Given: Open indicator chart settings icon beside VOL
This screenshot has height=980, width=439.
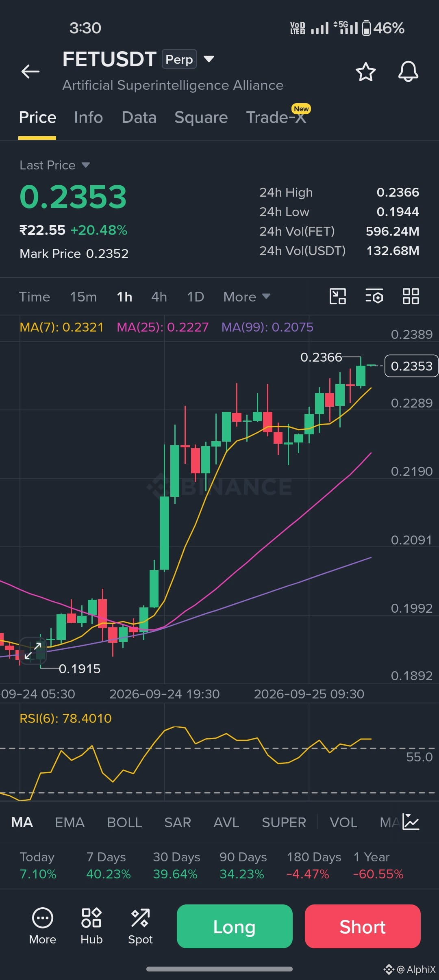Looking at the screenshot, I should pyautogui.click(x=411, y=822).
